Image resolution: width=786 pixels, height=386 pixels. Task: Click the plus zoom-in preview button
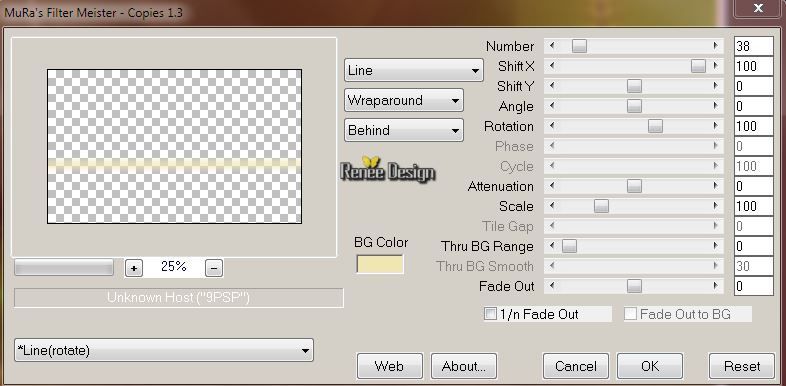(133, 268)
